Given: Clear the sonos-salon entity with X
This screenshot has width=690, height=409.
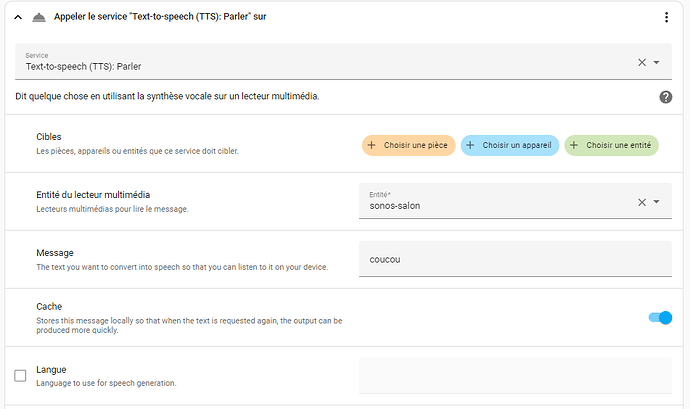Looking at the screenshot, I should coord(642,202).
